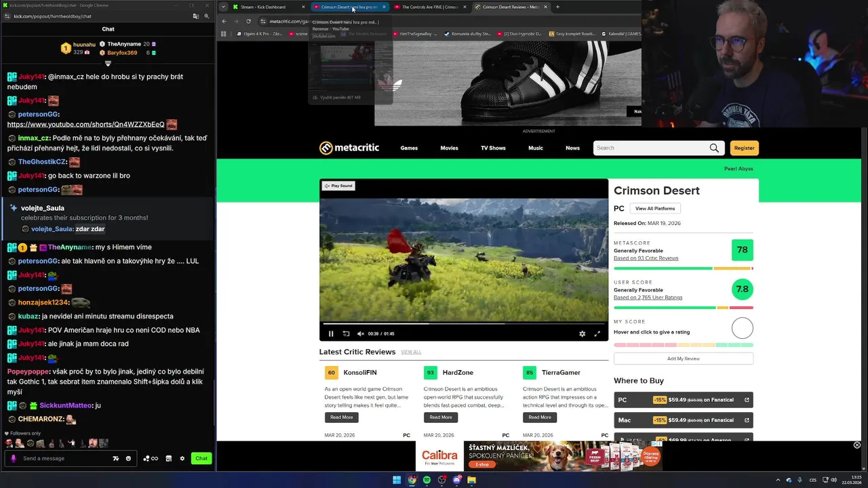Open the Music menu on Metacritic

click(x=536, y=148)
